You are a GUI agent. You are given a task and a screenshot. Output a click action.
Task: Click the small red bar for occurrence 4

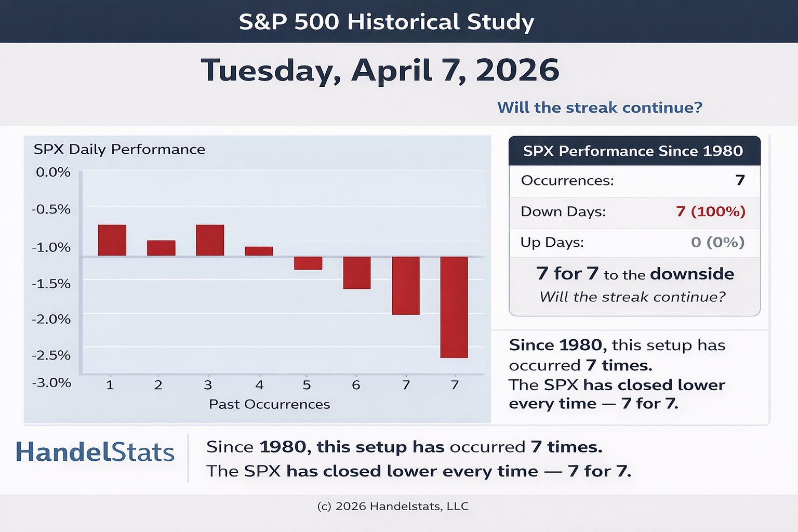[259, 251]
